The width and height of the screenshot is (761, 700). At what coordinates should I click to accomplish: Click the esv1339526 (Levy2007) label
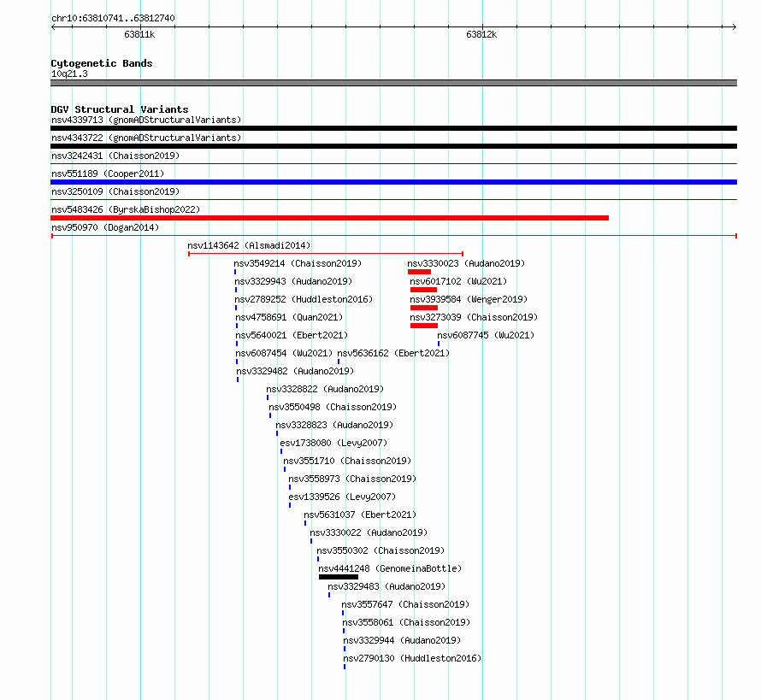point(342,497)
